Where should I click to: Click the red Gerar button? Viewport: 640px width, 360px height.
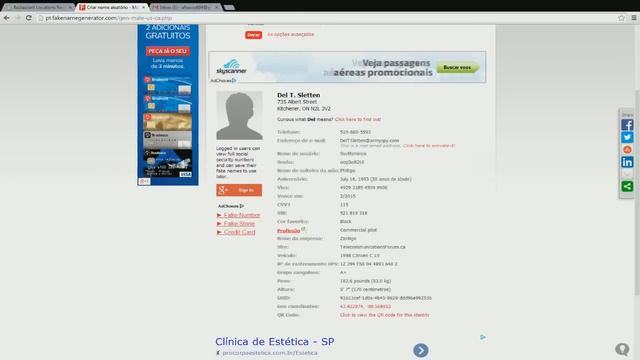(x=253, y=35)
